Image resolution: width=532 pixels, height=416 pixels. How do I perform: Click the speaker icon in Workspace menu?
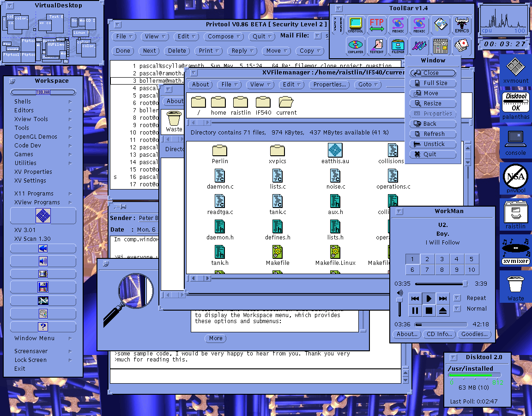point(43,261)
